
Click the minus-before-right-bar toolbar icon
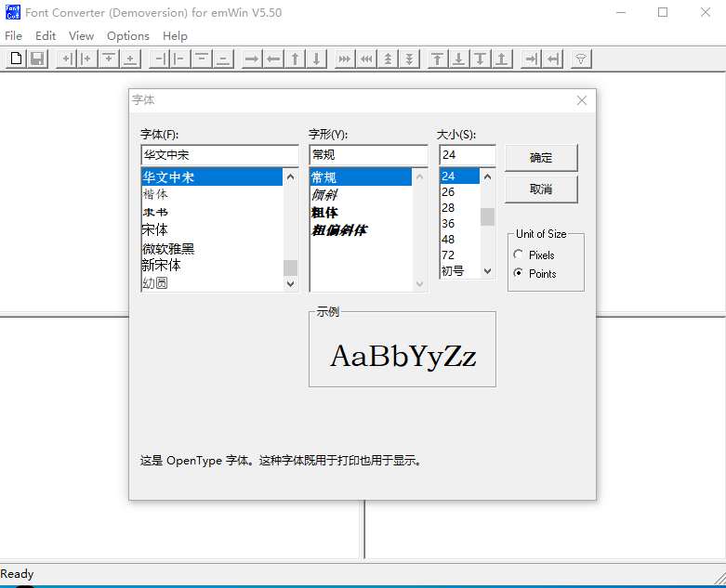[x=159, y=59]
